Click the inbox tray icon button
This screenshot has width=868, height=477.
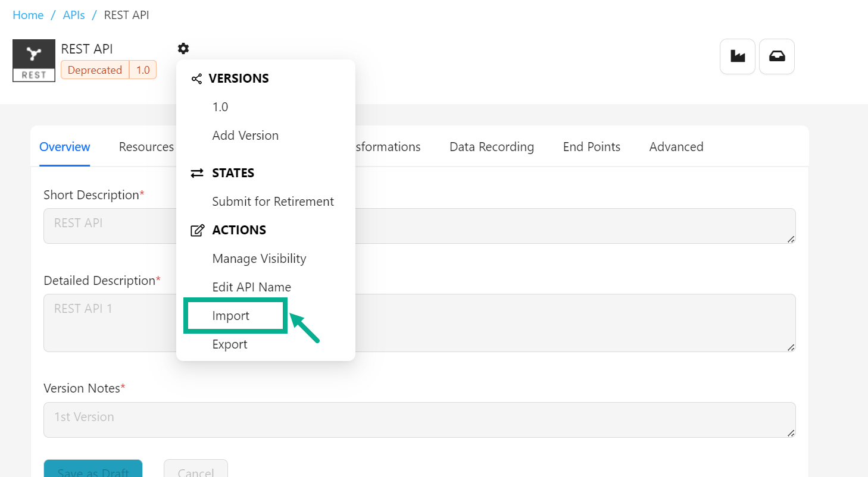point(777,57)
